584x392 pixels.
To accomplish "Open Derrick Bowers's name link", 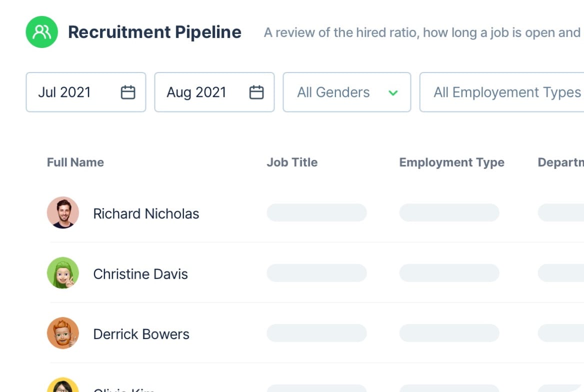I will (141, 334).
